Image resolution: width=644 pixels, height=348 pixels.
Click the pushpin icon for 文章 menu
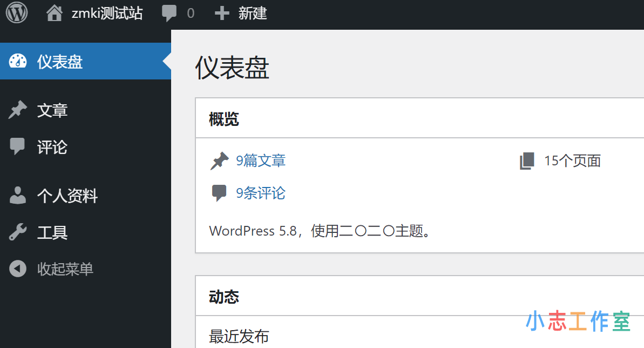click(18, 110)
